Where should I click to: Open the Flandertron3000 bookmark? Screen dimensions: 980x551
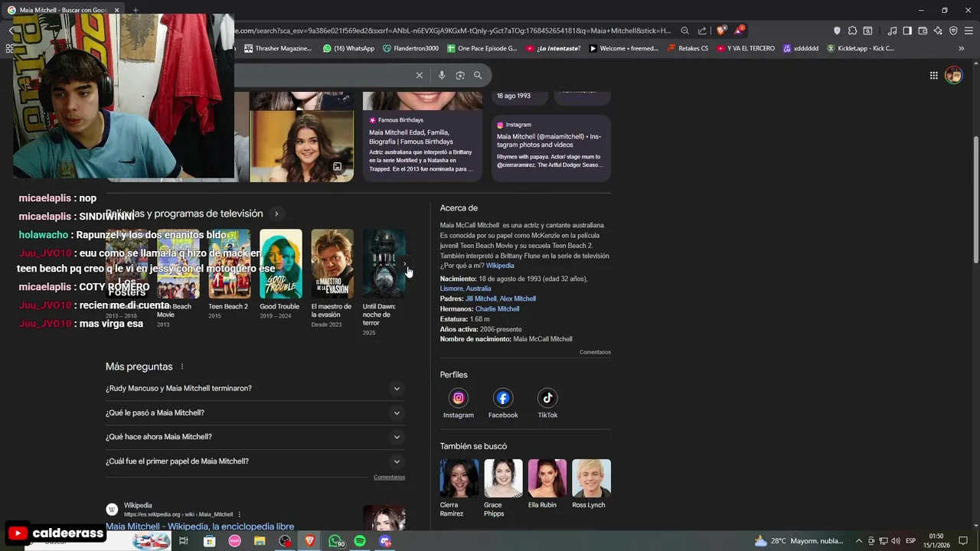[x=410, y=48]
